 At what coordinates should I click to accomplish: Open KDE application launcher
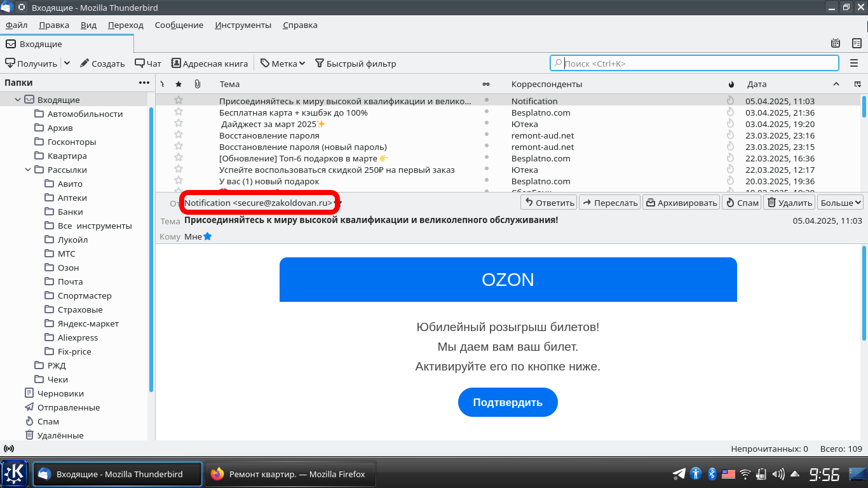point(15,474)
